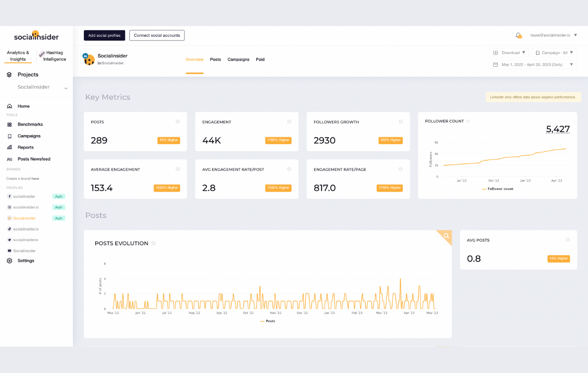The height and width of the screenshot is (373, 588).
Task: Click info icon next to Follower Count
Action: [x=468, y=121]
